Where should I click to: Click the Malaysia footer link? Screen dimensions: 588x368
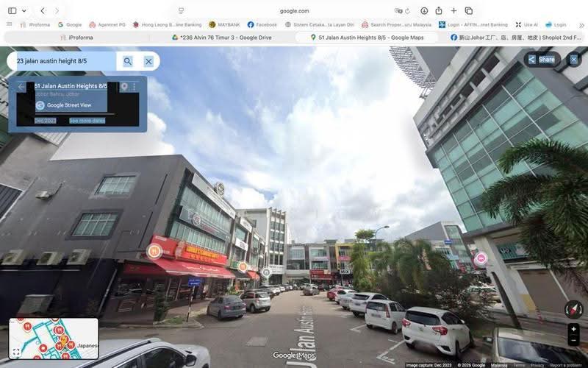coord(499,365)
